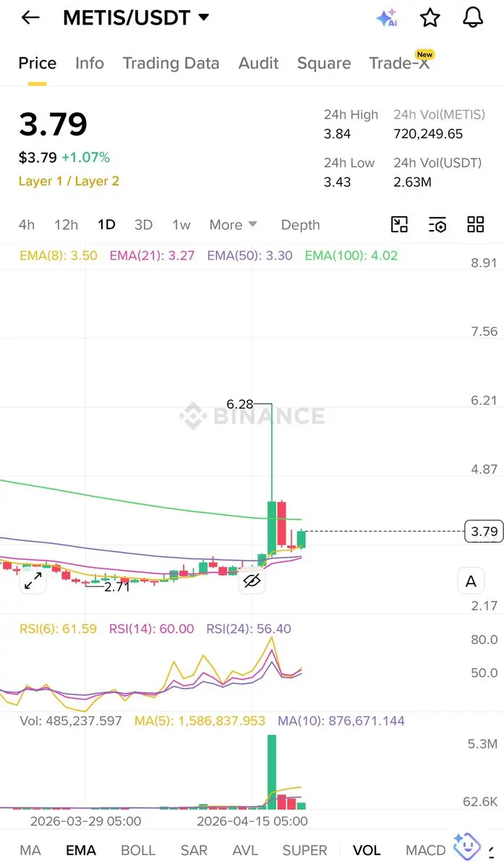Screen dimensions: 504x868
Task: Toggle the SAR indicator
Action: coord(194,850)
